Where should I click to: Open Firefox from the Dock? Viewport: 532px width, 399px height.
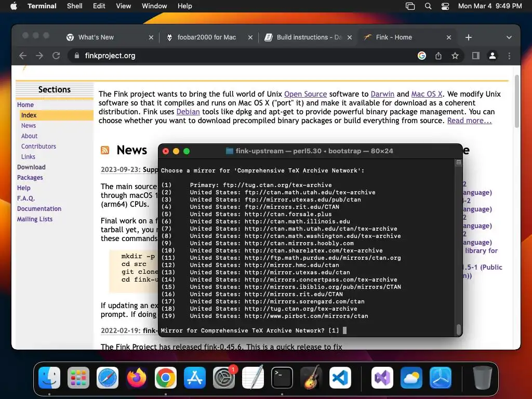(137, 378)
